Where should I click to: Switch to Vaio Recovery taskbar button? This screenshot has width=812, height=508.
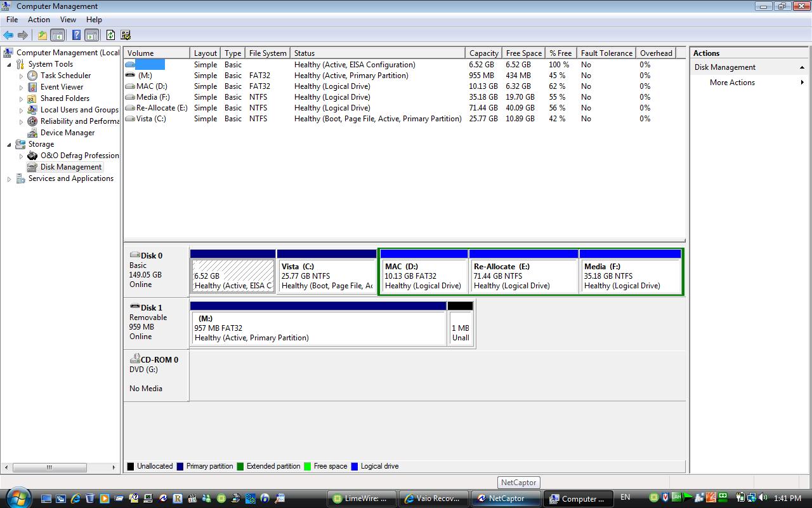[435, 498]
